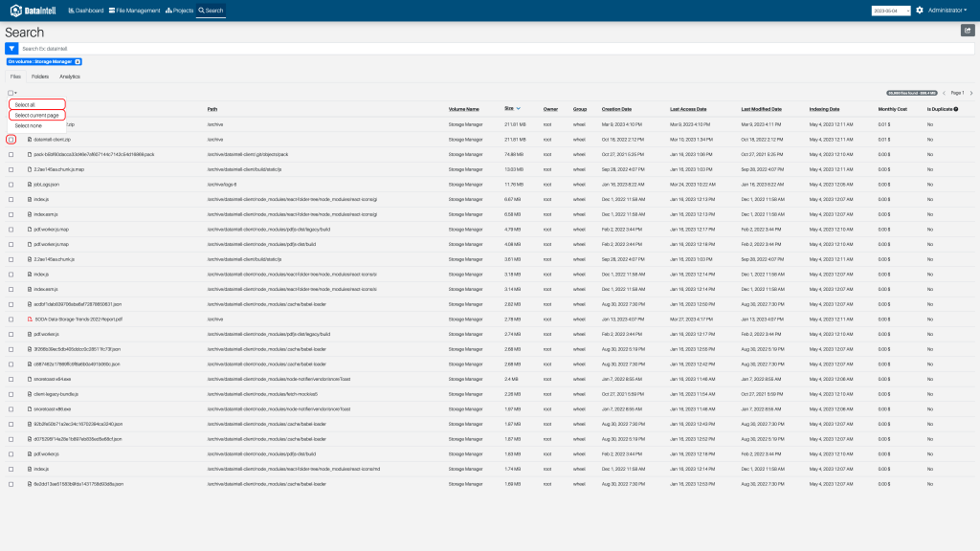Tick the checkbox for snoretoast-x86.exe
The image size is (980, 551).
[11, 409]
